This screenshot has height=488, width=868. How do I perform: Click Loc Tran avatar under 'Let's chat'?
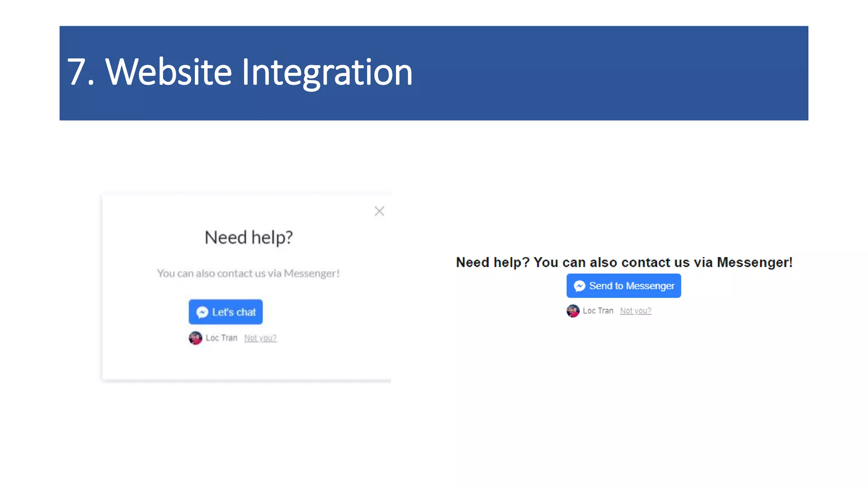[195, 338]
